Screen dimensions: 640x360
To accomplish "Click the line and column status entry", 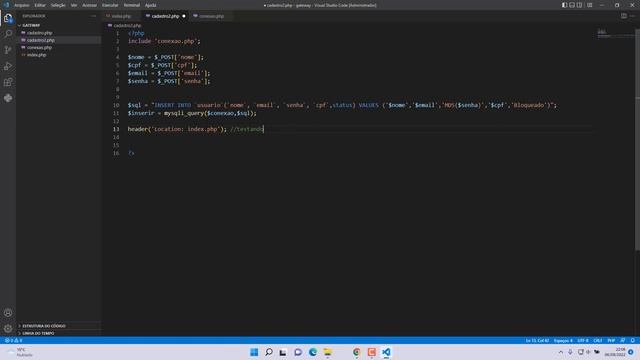I will click(537, 340).
